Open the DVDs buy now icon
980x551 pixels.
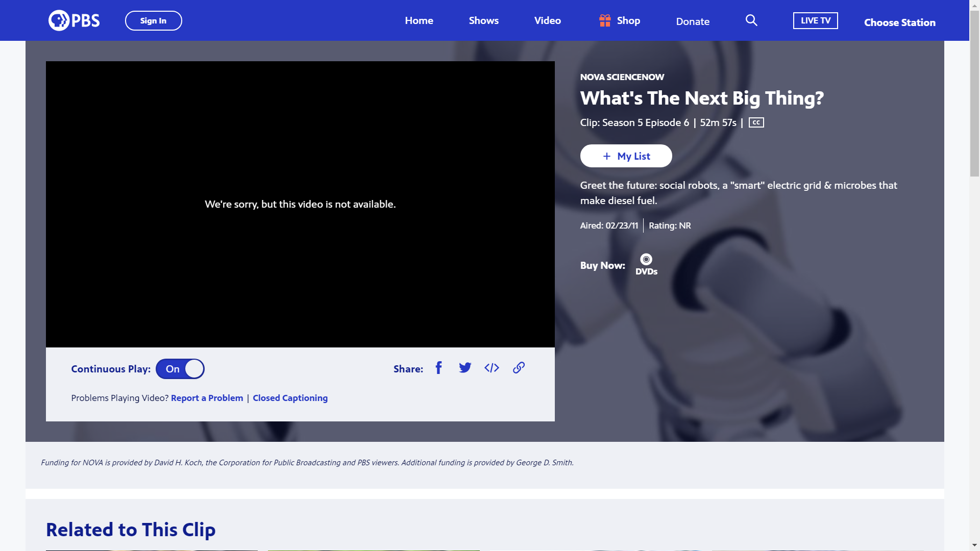(x=646, y=265)
